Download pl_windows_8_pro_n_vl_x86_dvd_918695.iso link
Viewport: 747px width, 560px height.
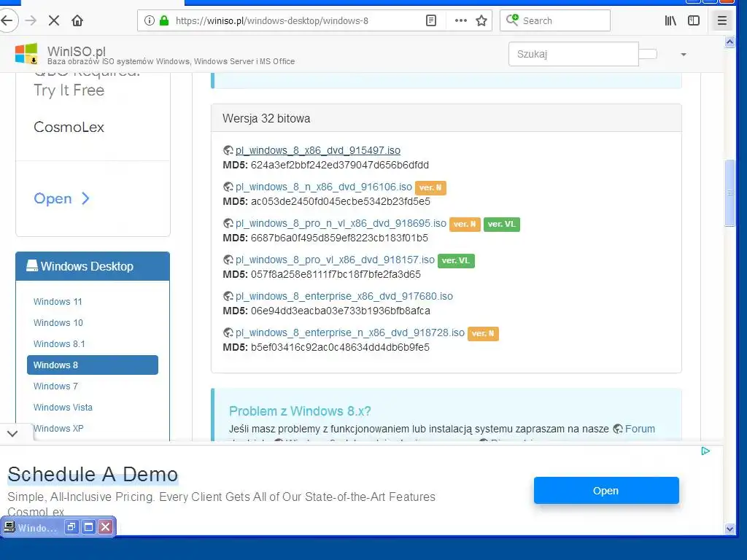(341, 223)
